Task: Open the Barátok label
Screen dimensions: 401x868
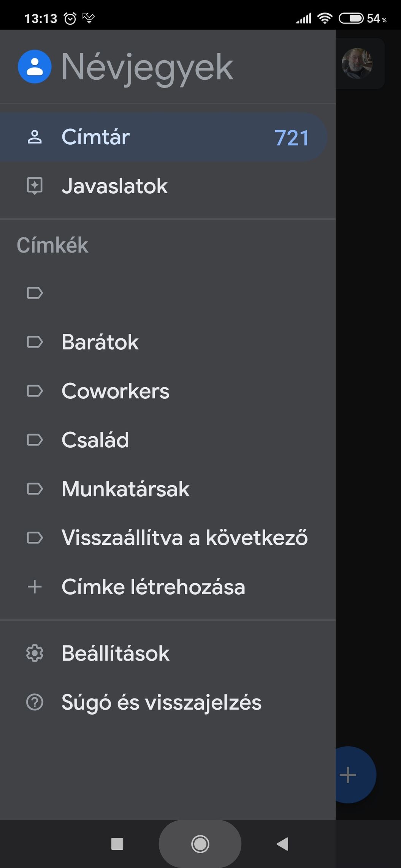Action: [x=168, y=342]
